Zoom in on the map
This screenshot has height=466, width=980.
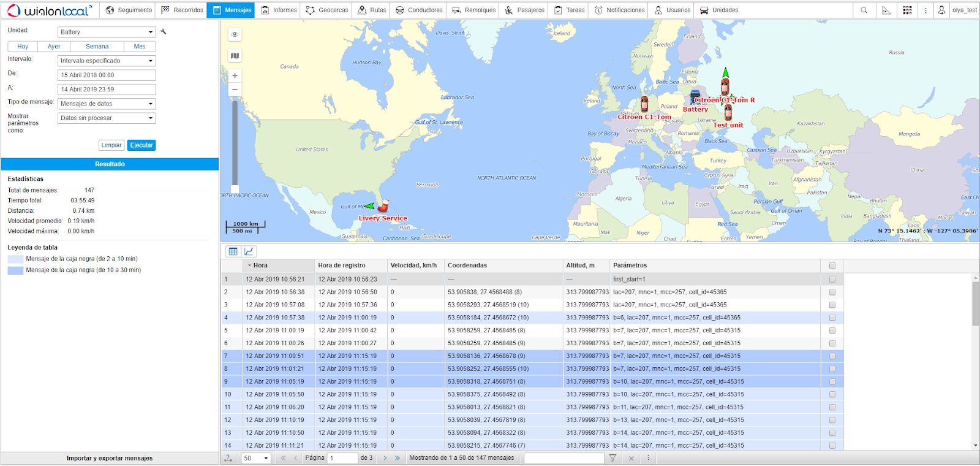235,76
